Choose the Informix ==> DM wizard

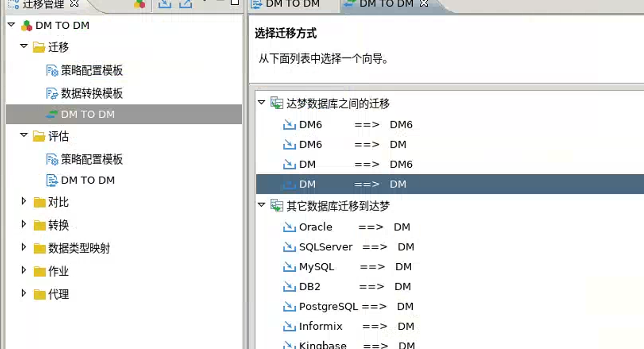(x=349, y=326)
